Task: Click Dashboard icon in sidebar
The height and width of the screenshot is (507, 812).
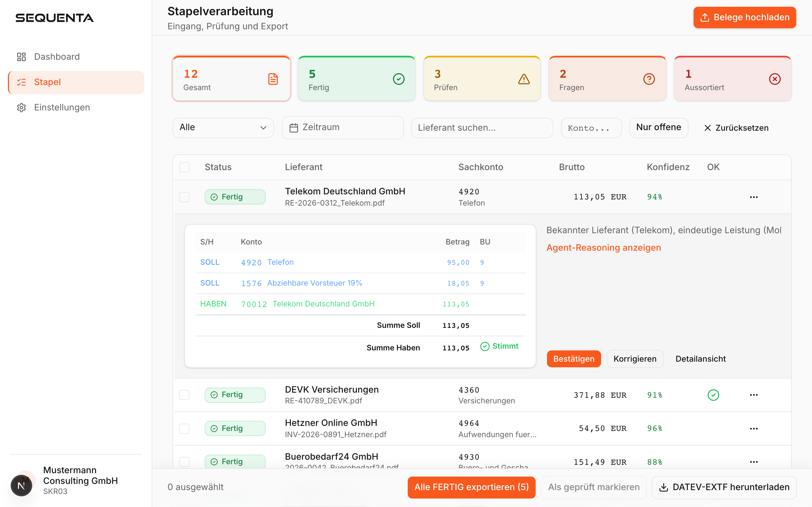Action: tap(21, 57)
